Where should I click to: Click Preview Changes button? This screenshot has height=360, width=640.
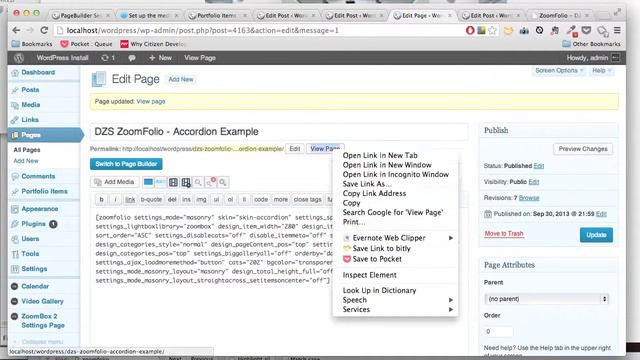tap(583, 149)
